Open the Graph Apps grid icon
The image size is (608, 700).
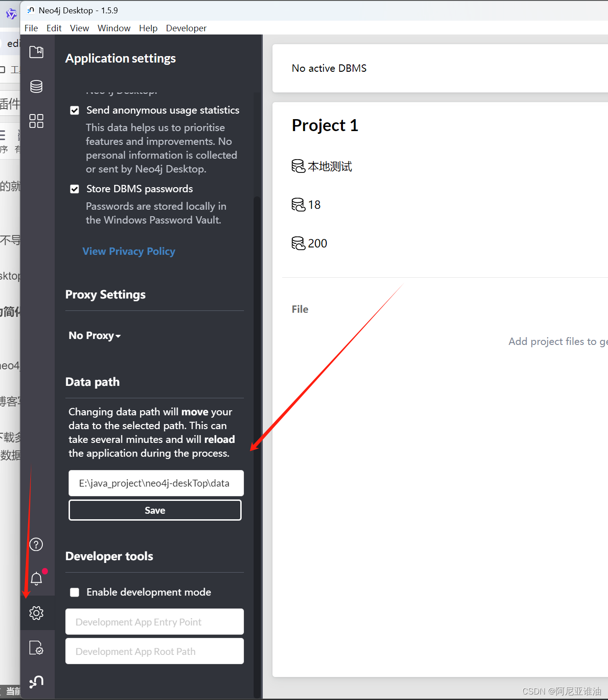coord(36,121)
